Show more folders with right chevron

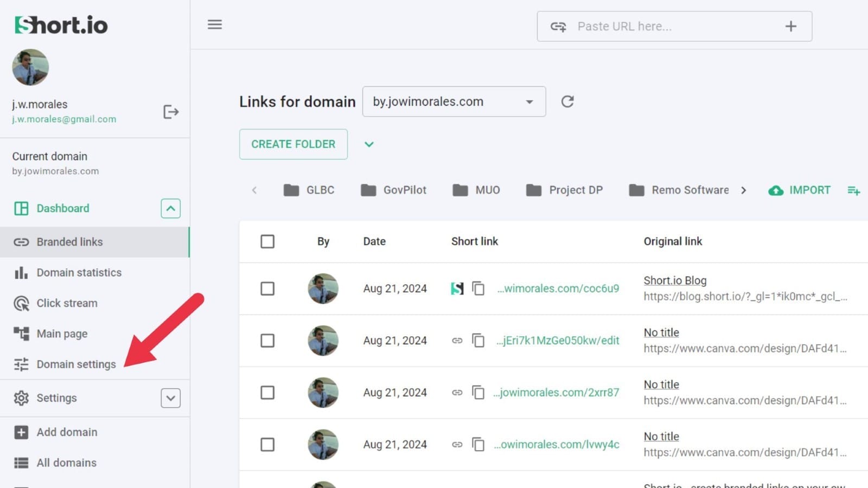coord(744,190)
